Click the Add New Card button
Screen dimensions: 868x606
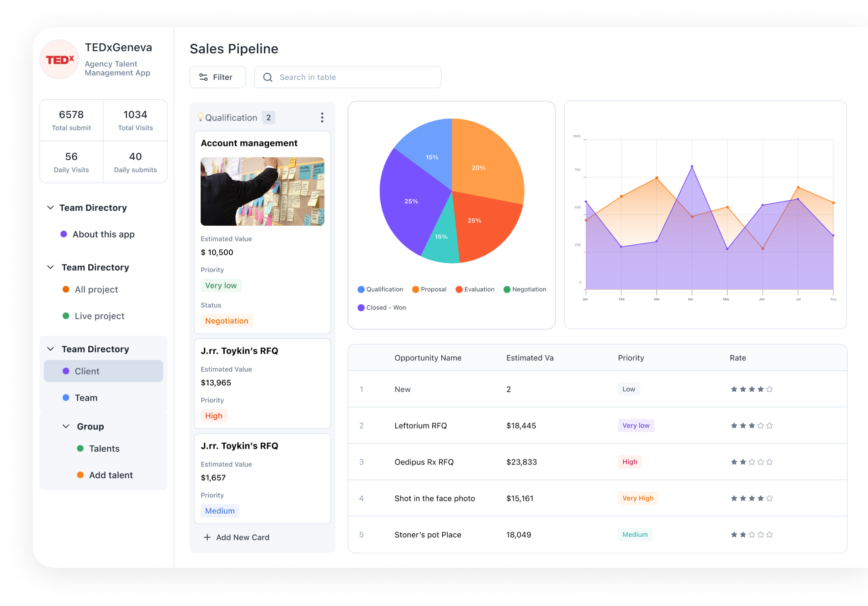tap(242, 537)
